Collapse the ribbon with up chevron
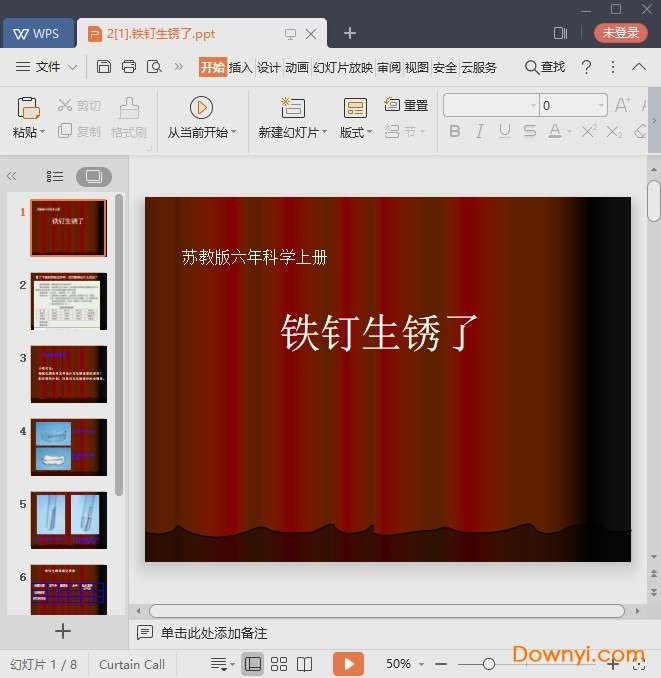 click(639, 67)
